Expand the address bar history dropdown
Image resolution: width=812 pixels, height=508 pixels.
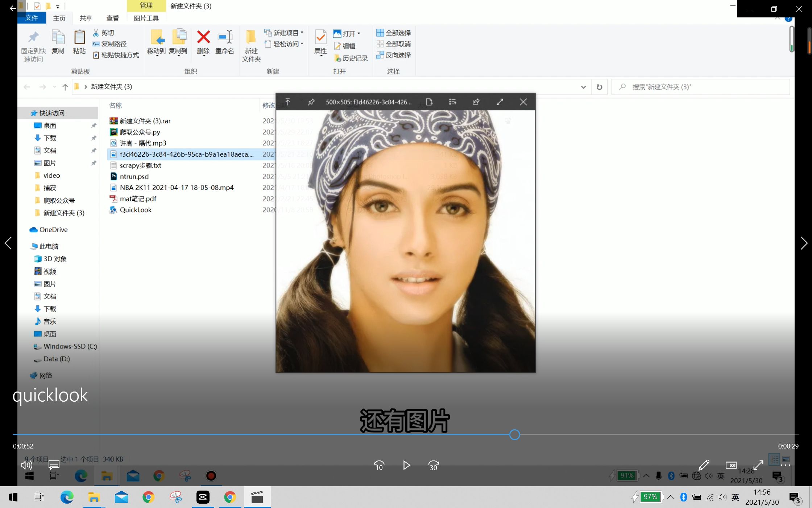583,87
